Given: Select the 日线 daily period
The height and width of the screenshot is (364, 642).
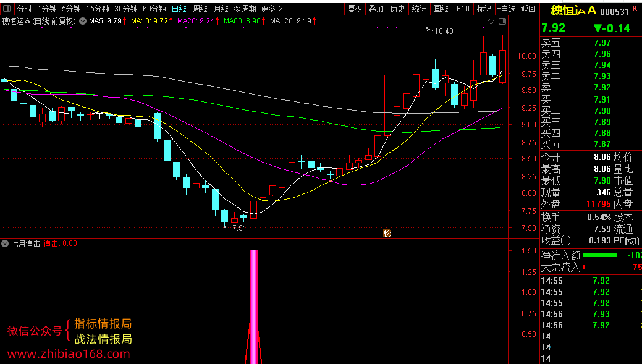Looking at the screenshot, I should click(179, 9).
